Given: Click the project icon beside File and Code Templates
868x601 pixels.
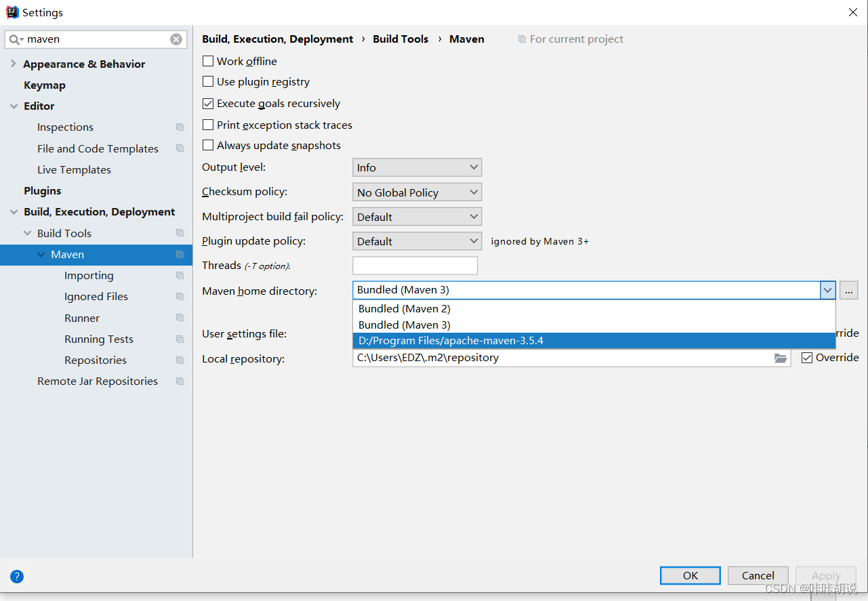Looking at the screenshot, I should tap(180, 148).
